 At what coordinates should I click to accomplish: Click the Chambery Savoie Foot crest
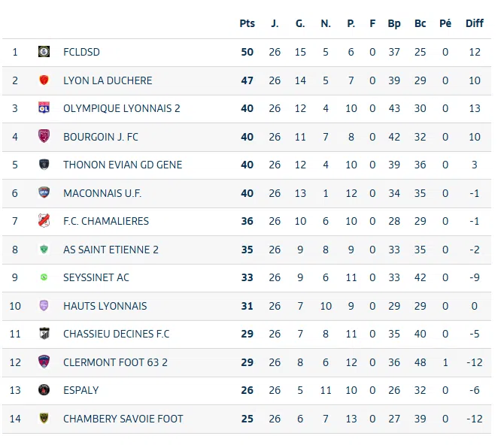point(44,419)
